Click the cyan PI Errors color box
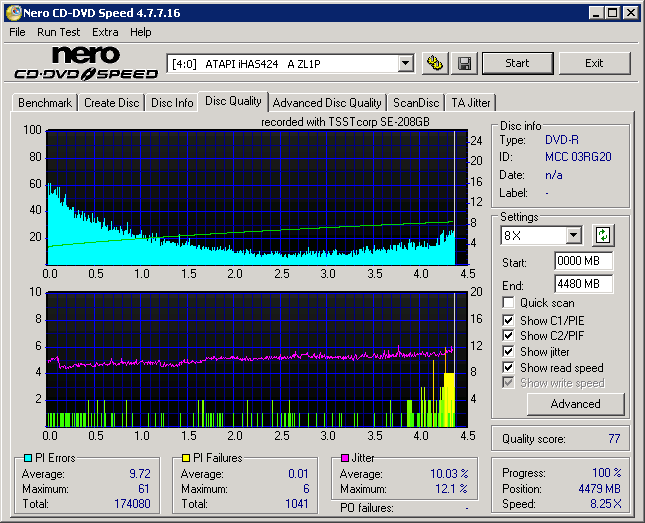 (27, 458)
